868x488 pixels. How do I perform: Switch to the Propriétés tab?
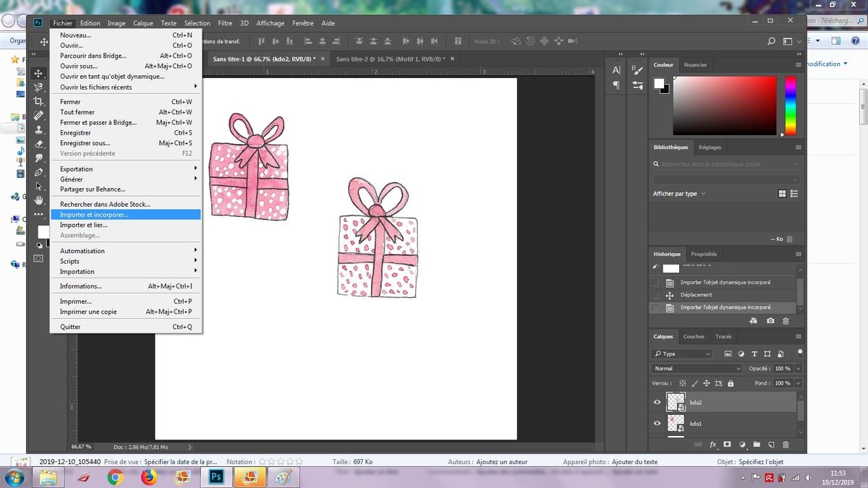704,254
